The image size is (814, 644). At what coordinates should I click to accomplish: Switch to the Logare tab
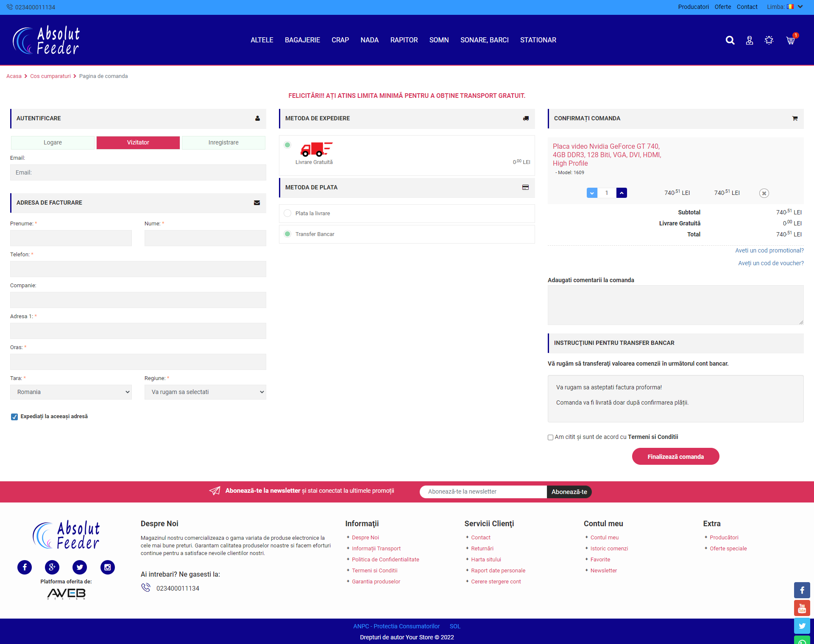53,142
